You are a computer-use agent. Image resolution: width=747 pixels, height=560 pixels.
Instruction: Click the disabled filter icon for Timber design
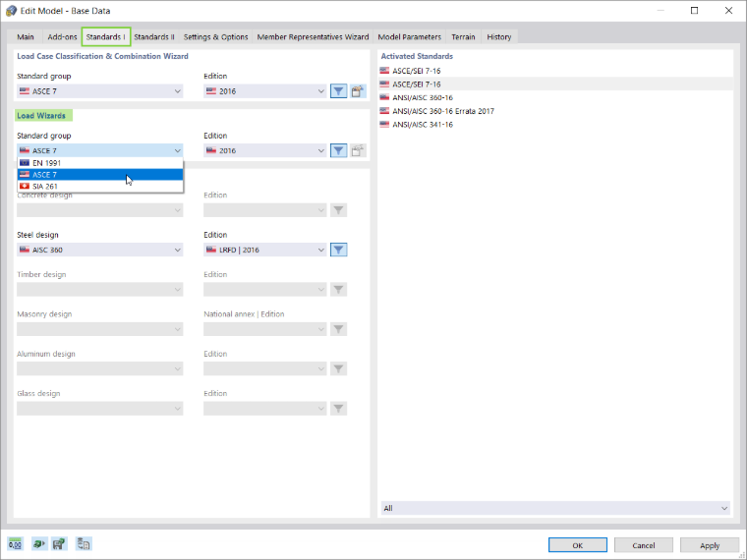pyautogui.click(x=338, y=289)
